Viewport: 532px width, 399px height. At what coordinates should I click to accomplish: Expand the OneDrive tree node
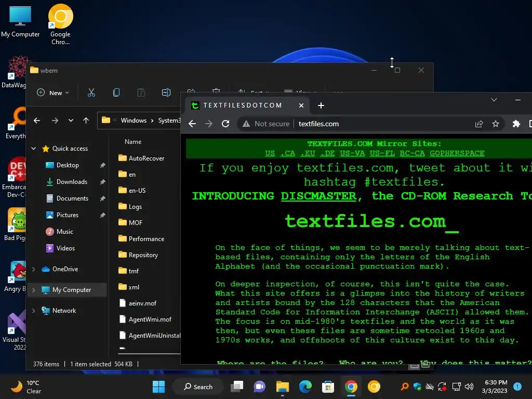click(34, 269)
